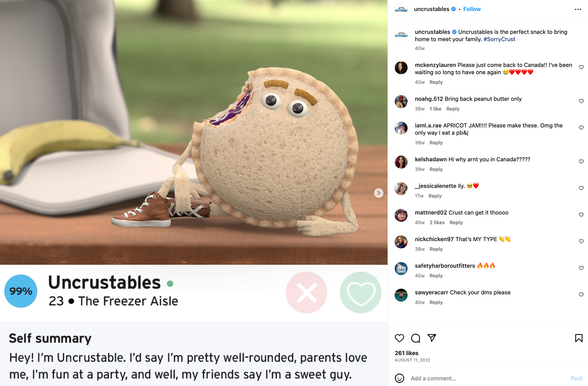Advance to next carousel image arrow
This screenshot has height=386, width=588.
click(x=379, y=193)
